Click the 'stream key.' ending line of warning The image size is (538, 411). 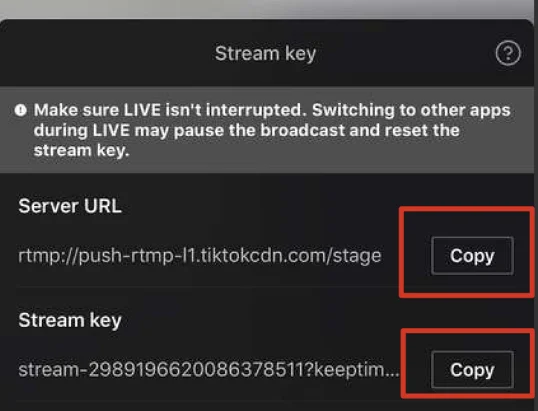click(x=82, y=151)
